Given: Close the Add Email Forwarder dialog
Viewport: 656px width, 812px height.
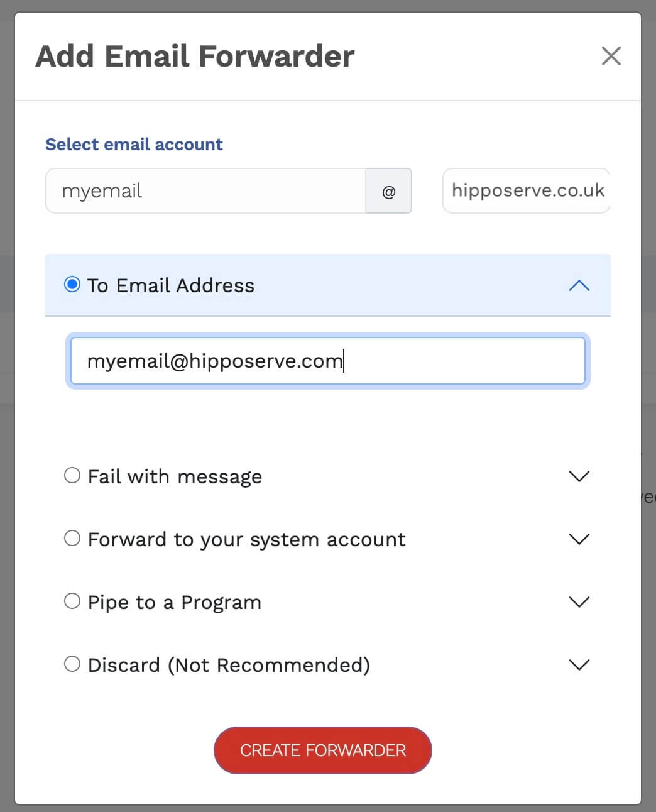Looking at the screenshot, I should (x=611, y=56).
